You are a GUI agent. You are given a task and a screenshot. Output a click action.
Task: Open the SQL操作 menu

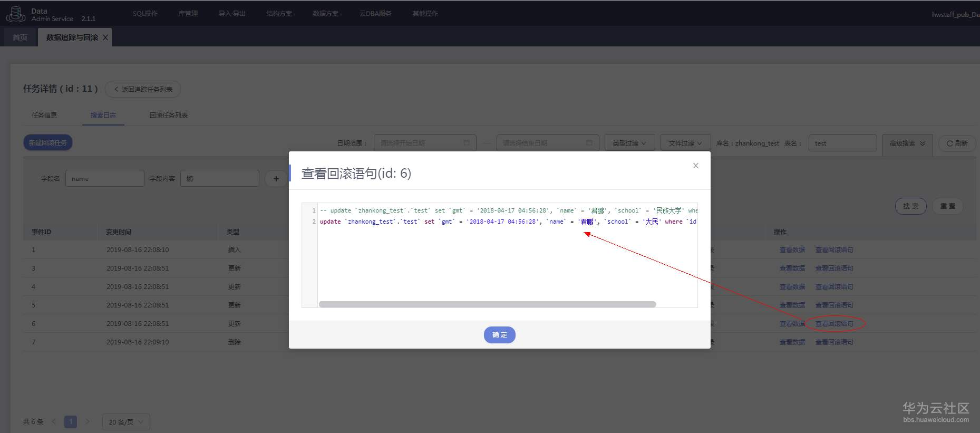click(145, 14)
